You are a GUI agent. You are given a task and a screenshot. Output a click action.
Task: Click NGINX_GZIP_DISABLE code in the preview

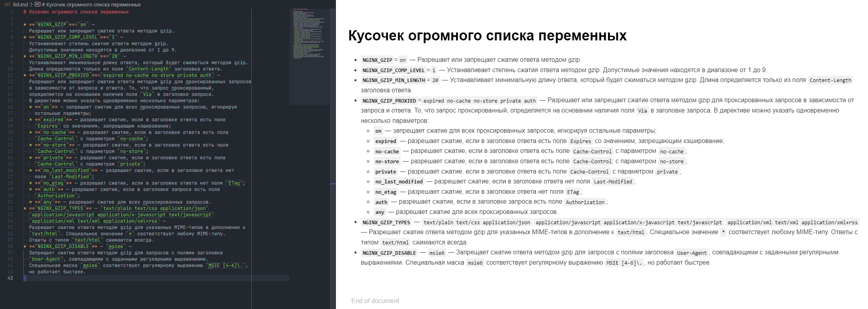tap(389, 253)
